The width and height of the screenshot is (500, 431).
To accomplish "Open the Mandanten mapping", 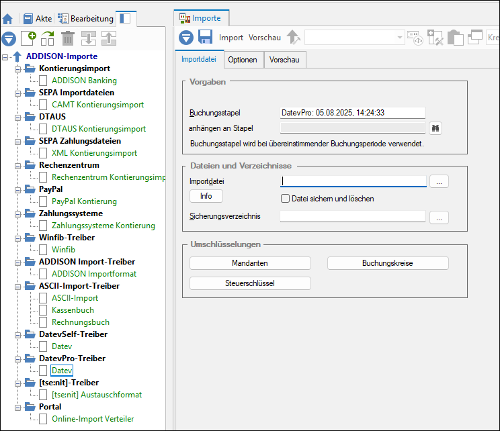I will [x=250, y=263].
